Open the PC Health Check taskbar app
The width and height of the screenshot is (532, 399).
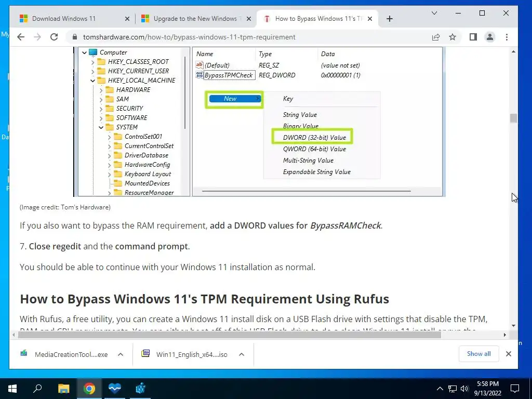coord(115,389)
